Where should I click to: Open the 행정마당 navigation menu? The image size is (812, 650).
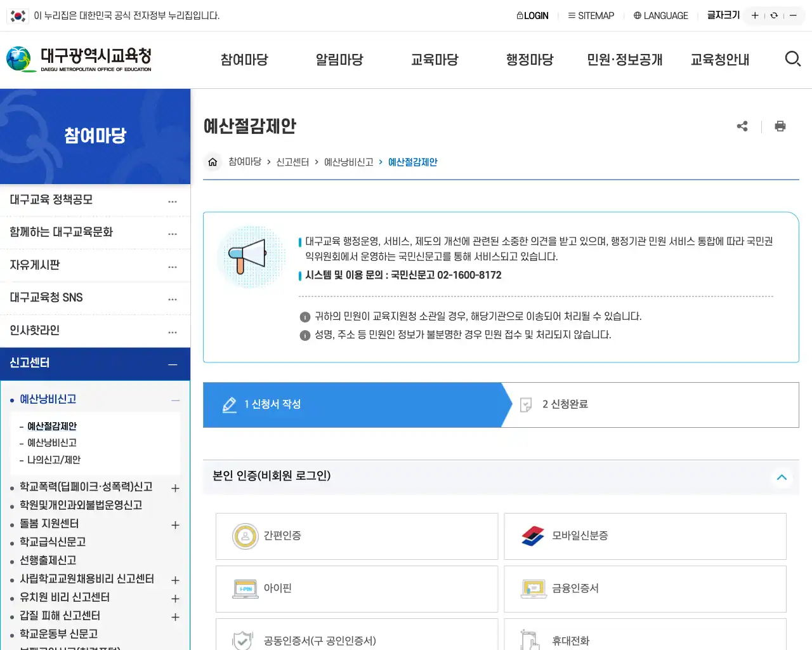coord(530,59)
